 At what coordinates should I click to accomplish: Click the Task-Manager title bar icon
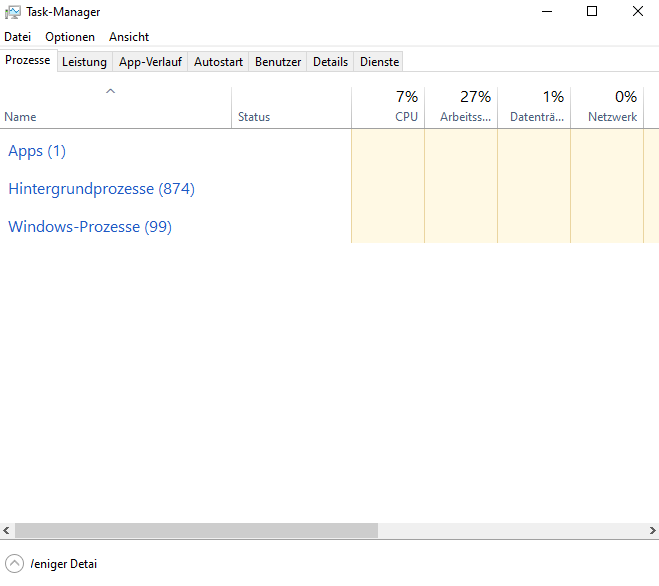point(13,12)
